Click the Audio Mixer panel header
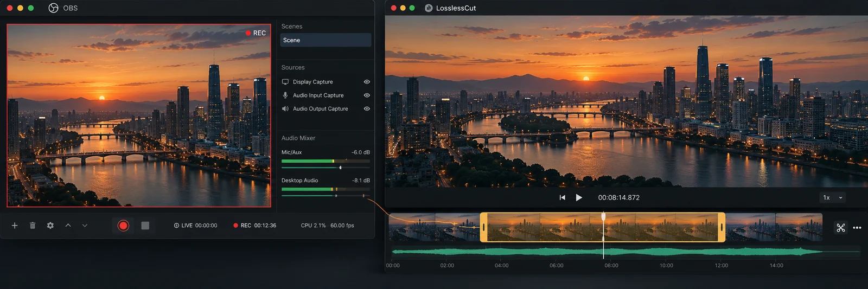The height and width of the screenshot is (289, 868). [298, 138]
